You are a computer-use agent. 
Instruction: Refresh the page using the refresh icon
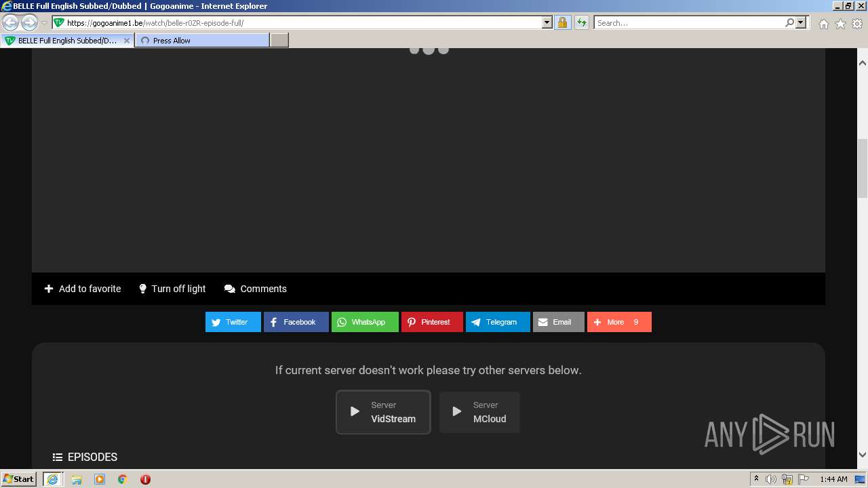(582, 23)
